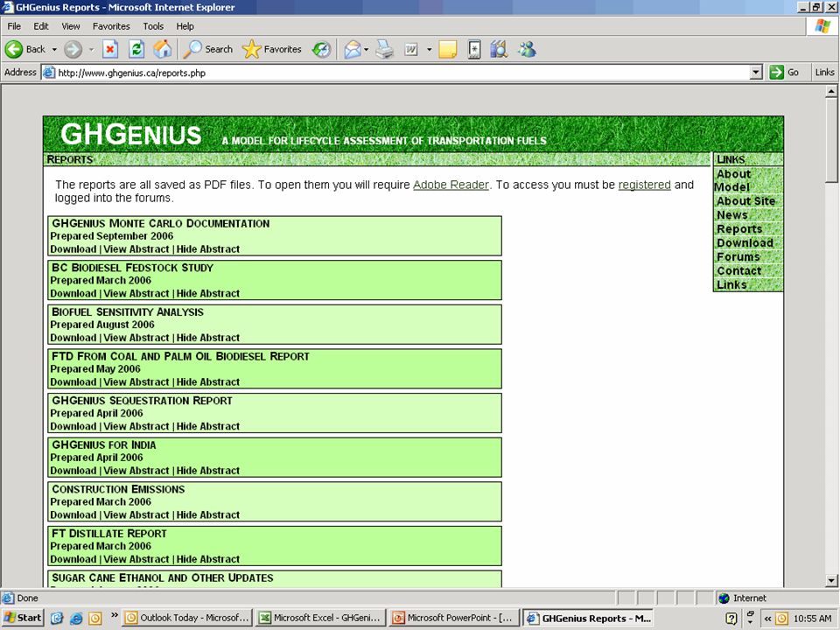Print the page using printer icon
The height and width of the screenshot is (630, 840).
[385, 50]
